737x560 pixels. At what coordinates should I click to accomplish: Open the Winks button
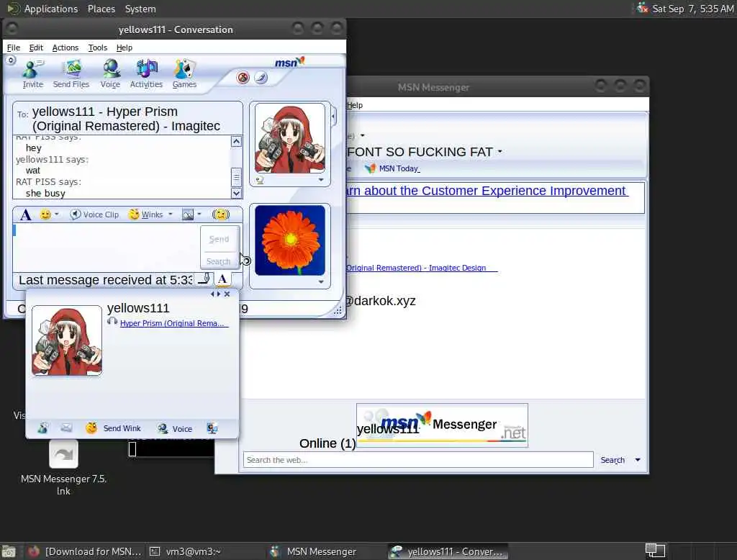tap(146, 214)
